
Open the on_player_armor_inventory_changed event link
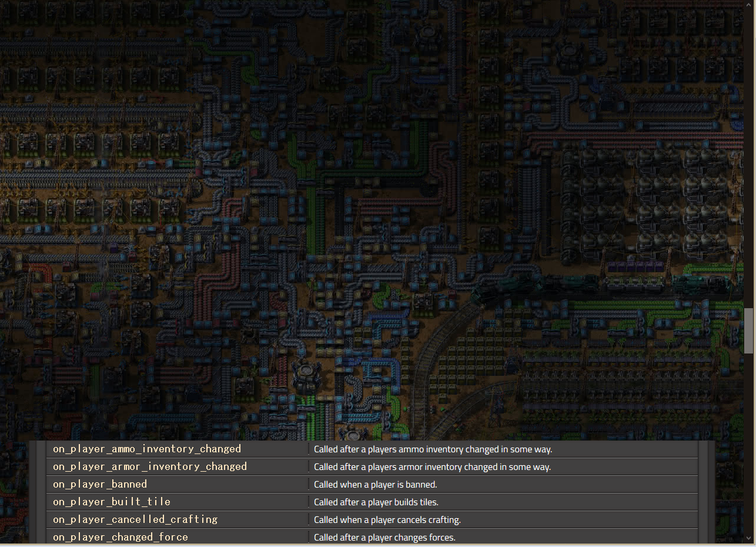coord(150,466)
